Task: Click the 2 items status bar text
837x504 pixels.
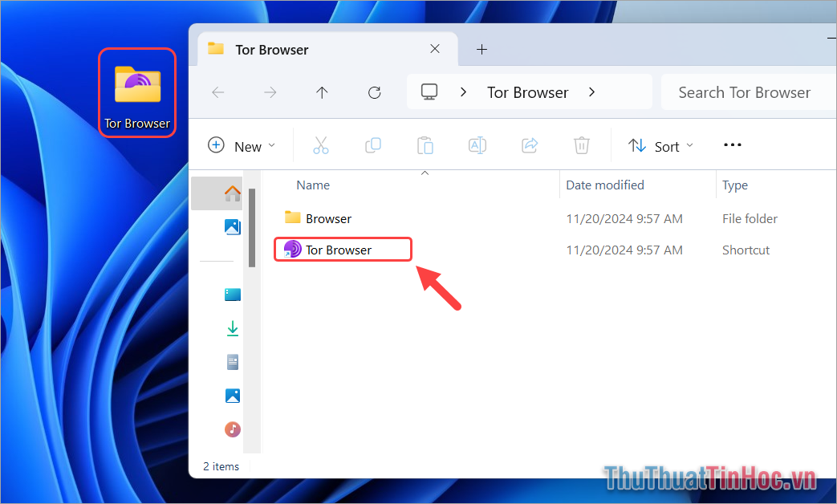Action: click(x=221, y=466)
